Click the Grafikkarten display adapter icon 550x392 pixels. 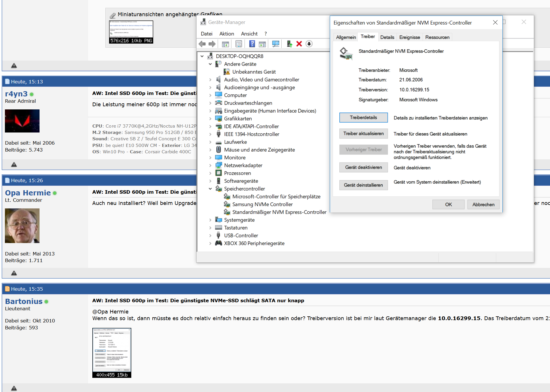coord(219,118)
